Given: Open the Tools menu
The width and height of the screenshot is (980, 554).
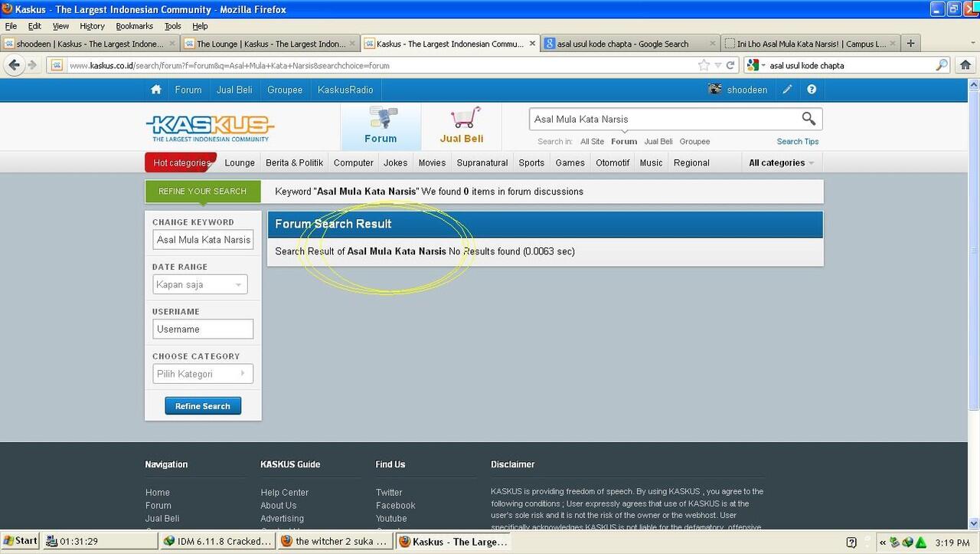Looking at the screenshot, I should click(x=173, y=26).
